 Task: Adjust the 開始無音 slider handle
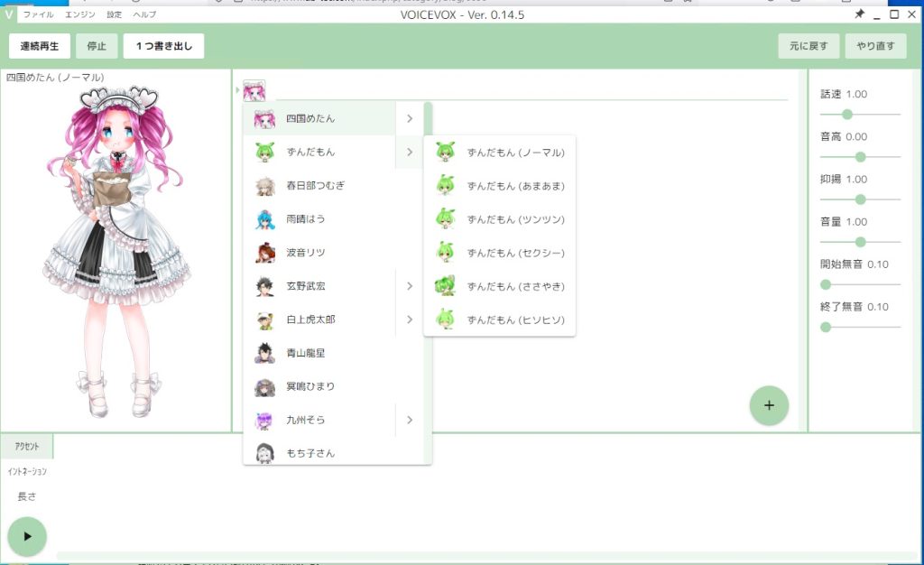[x=826, y=284]
